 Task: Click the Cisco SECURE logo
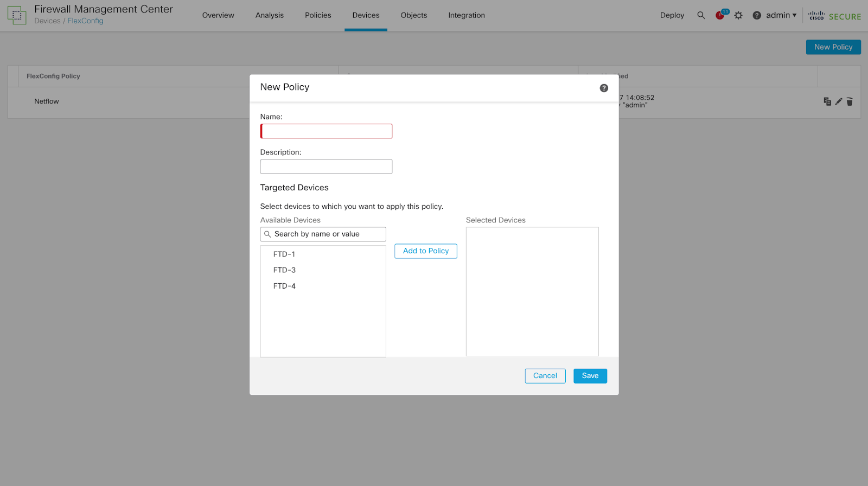(834, 16)
